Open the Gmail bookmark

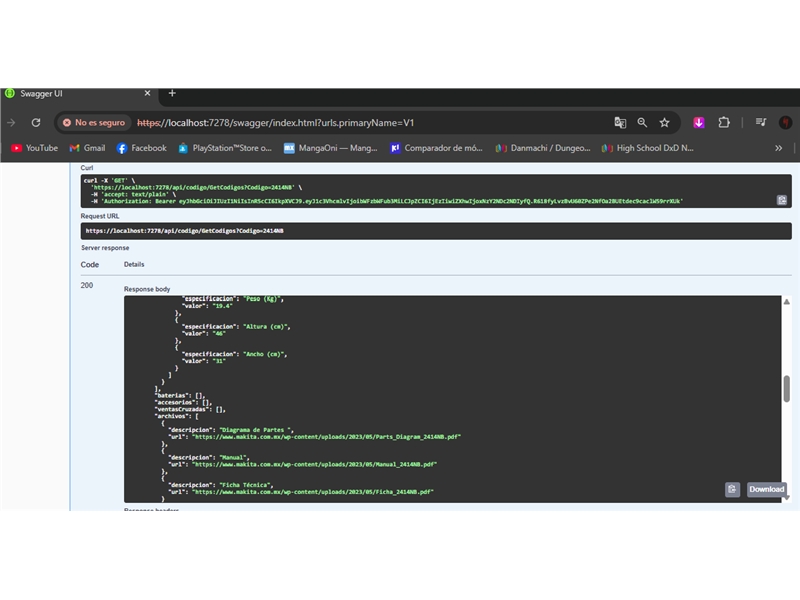pos(87,148)
